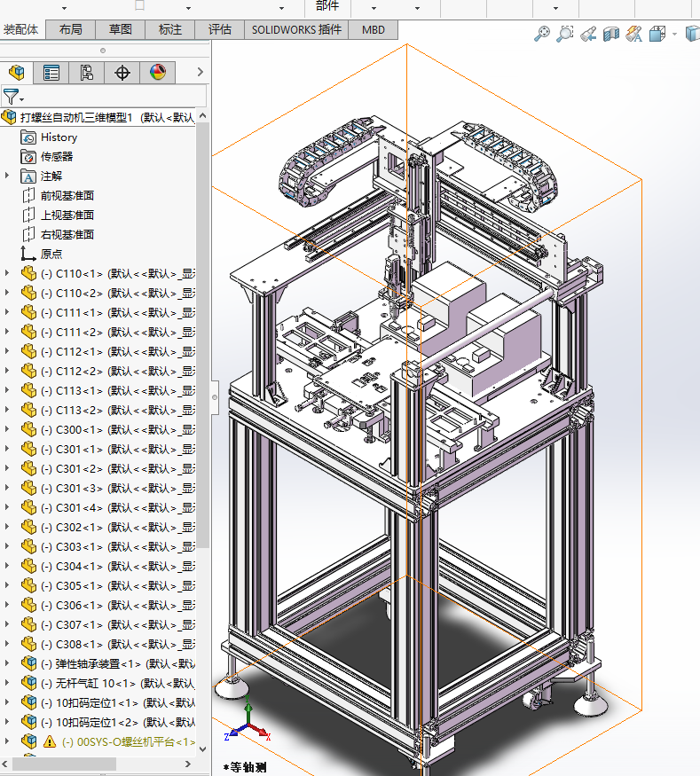Expand the 注解 annotations folder
This screenshot has width=700, height=776.
click(7, 176)
